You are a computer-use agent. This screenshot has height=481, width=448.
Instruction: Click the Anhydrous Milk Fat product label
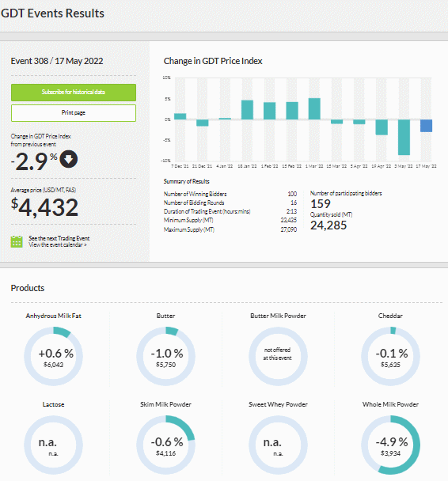pos(53,316)
